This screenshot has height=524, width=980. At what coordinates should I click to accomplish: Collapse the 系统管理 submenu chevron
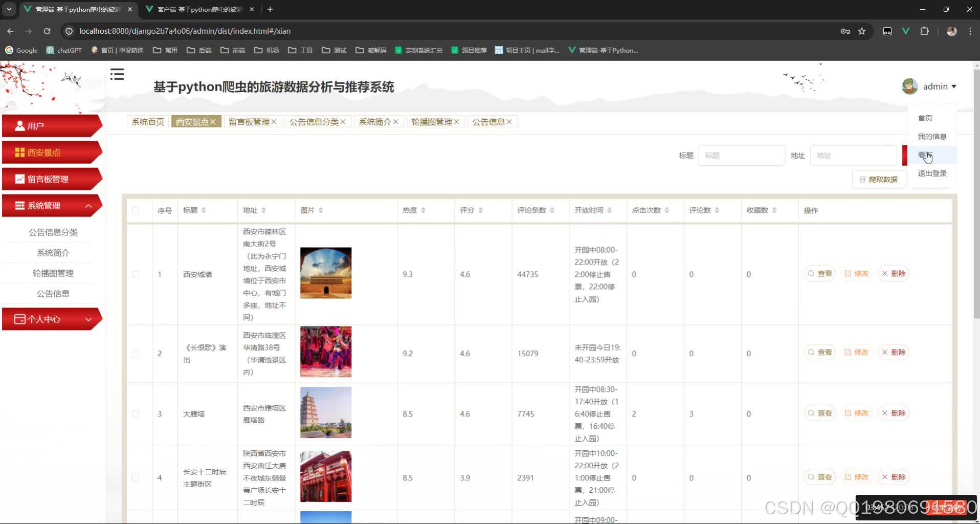pyautogui.click(x=88, y=205)
